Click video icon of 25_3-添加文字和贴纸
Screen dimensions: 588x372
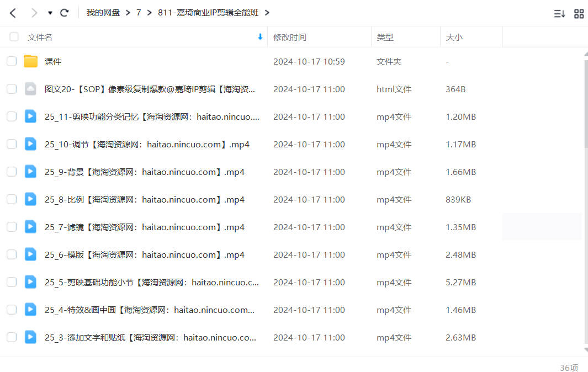point(30,337)
